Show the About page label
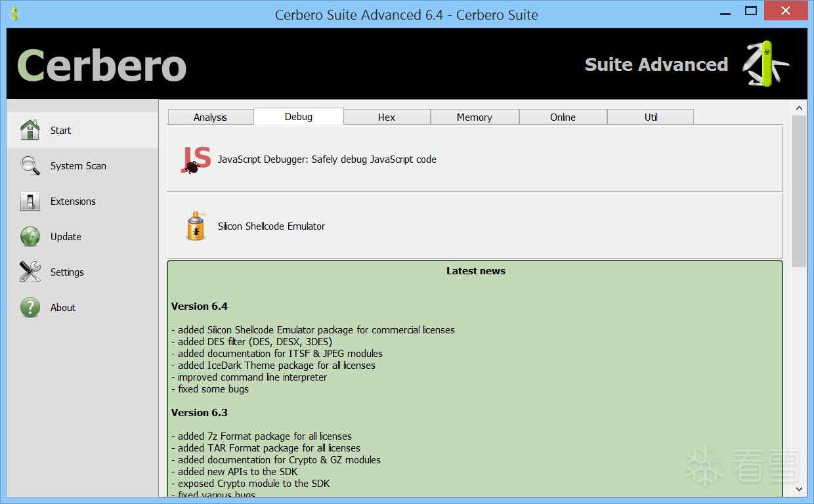 pyautogui.click(x=63, y=308)
